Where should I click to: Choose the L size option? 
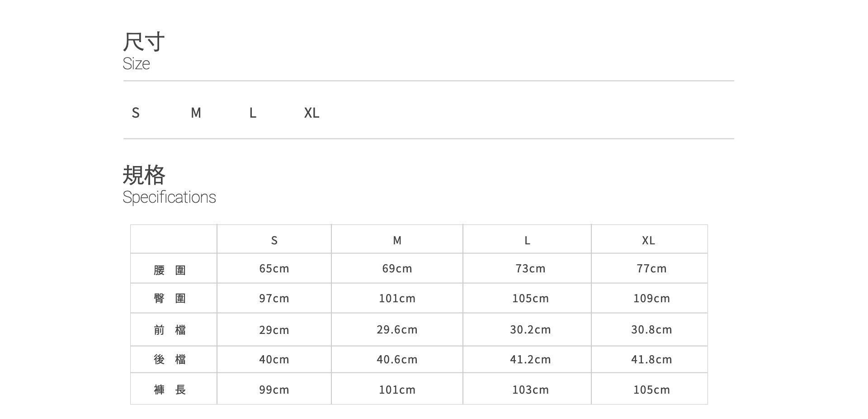click(253, 113)
